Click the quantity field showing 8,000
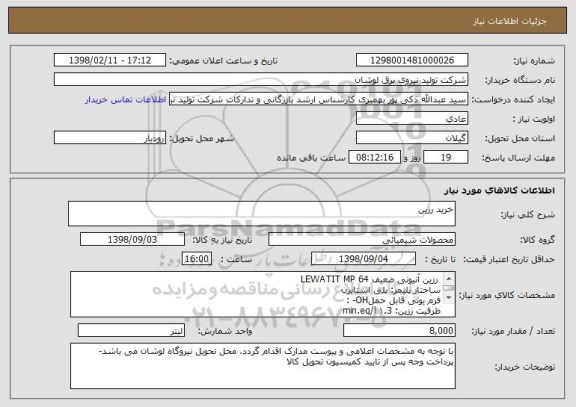Screen dimensions: 576x407 pyautogui.click(x=399, y=331)
